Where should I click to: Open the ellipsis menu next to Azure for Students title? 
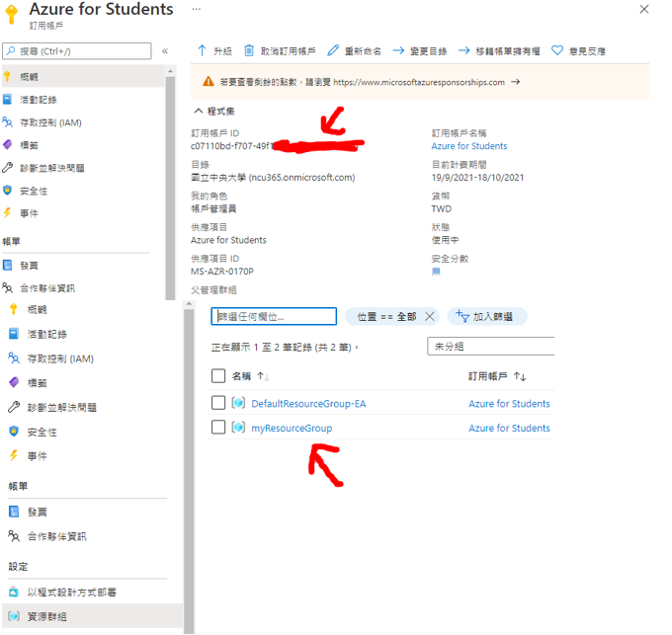pyautogui.click(x=197, y=9)
